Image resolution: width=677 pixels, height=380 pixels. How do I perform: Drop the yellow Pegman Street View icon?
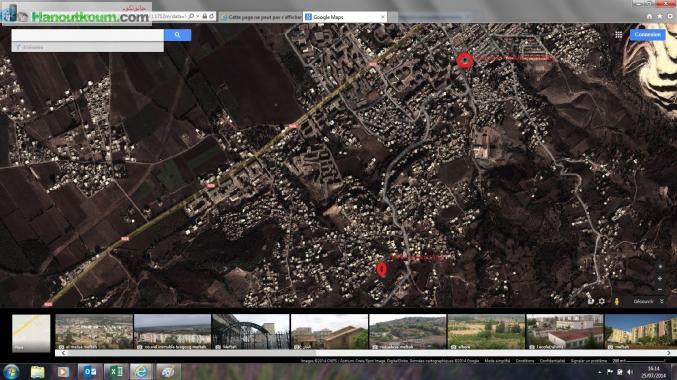(617, 301)
